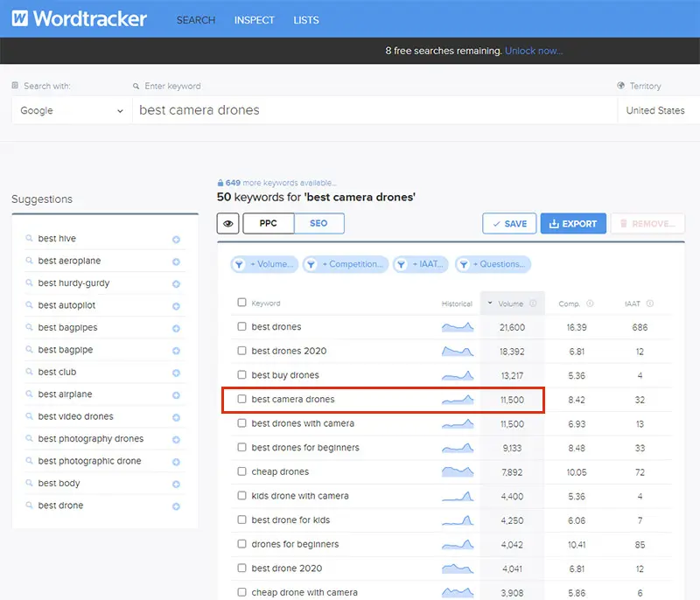Add 'best photographic drone' plus icon

[177, 462]
